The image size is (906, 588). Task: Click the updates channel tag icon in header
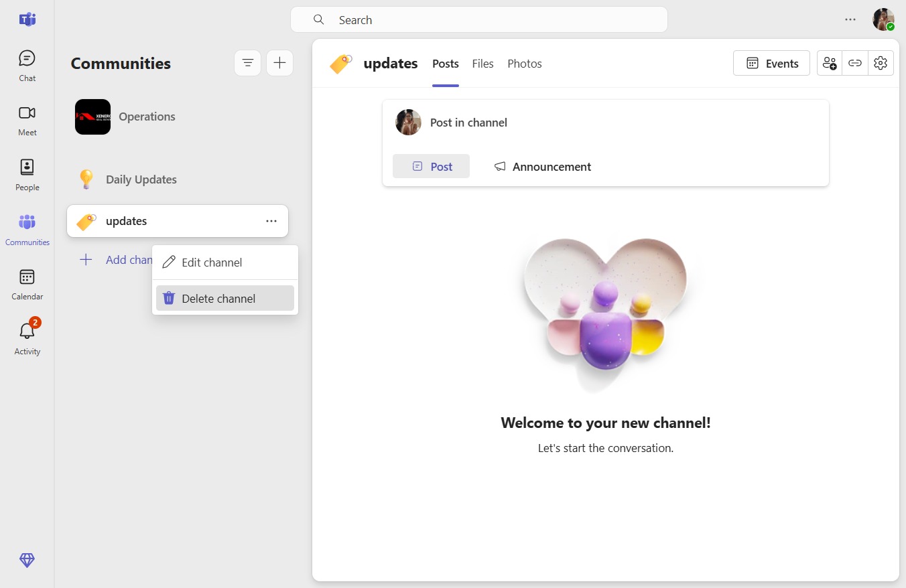click(341, 64)
